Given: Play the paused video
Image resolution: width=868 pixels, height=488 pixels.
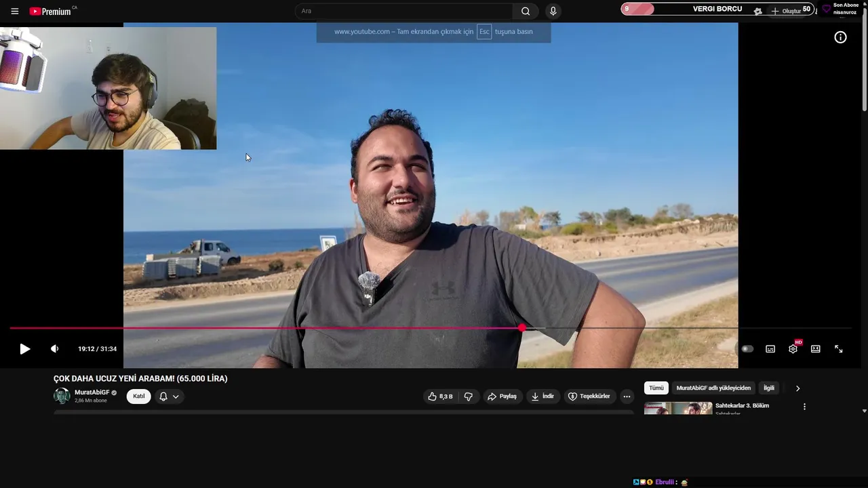Looking at the screenshot, I should 24,348.
